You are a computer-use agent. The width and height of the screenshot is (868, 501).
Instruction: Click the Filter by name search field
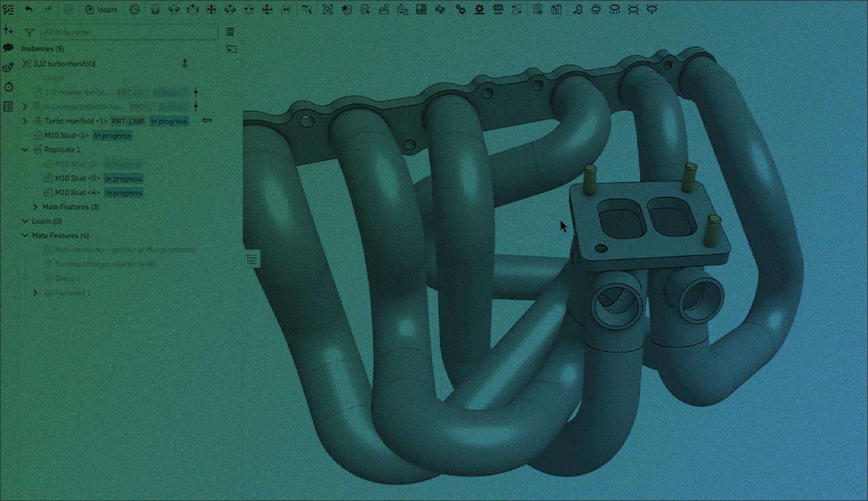click(129, 32)
